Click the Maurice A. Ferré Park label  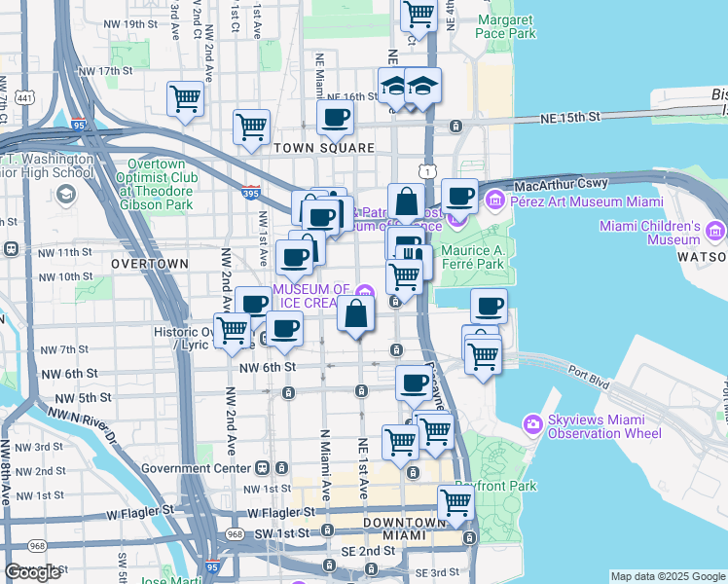pyautogui.click(x=473, y=257)
